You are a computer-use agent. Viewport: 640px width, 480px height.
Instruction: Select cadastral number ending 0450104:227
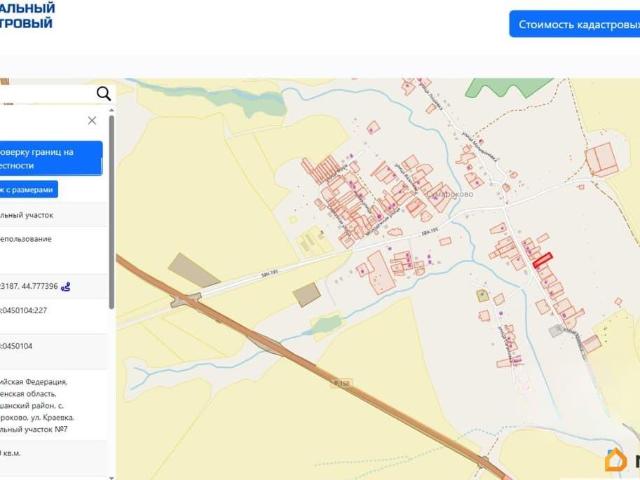[x=23, y=310]
